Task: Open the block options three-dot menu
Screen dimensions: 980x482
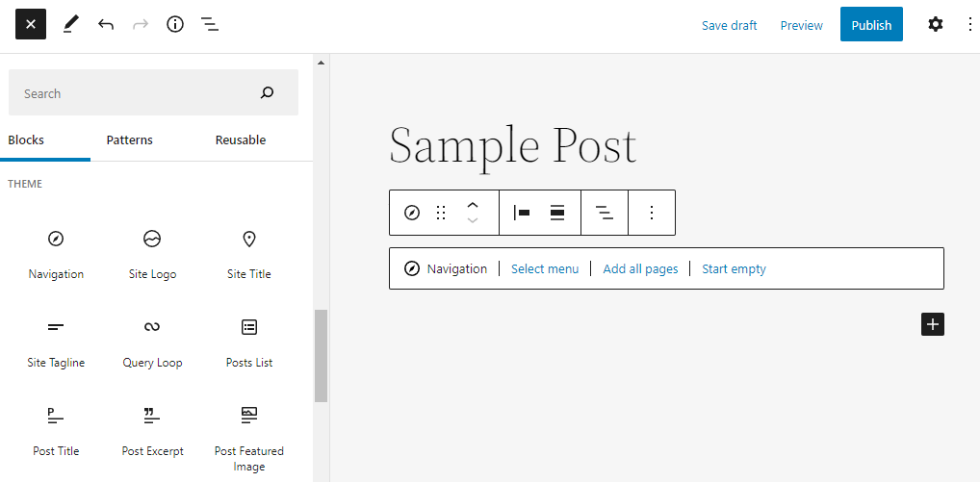Action: coord(652,213)
